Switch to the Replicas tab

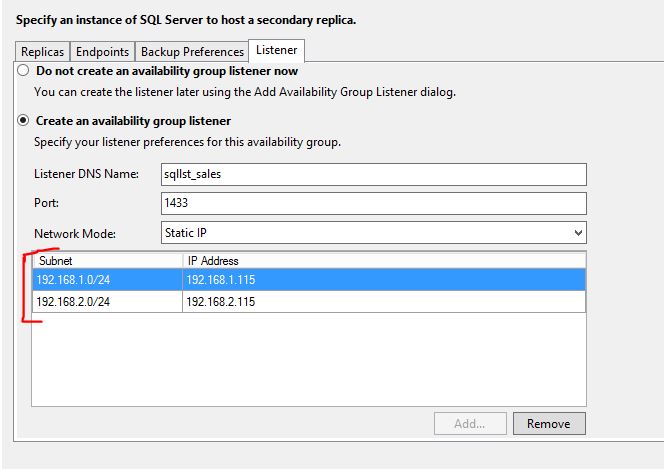point(43,51)
